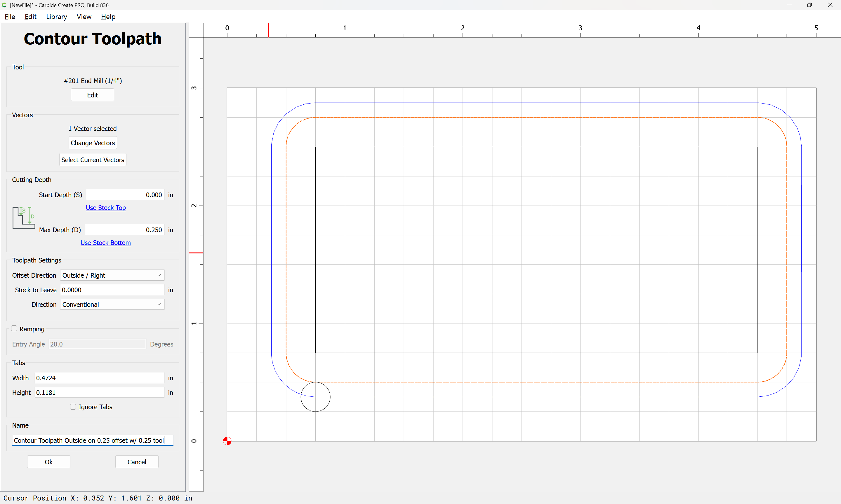Click the red origin marker on canvas
This screenshot has height=504, width=841.
click(227, 441)
